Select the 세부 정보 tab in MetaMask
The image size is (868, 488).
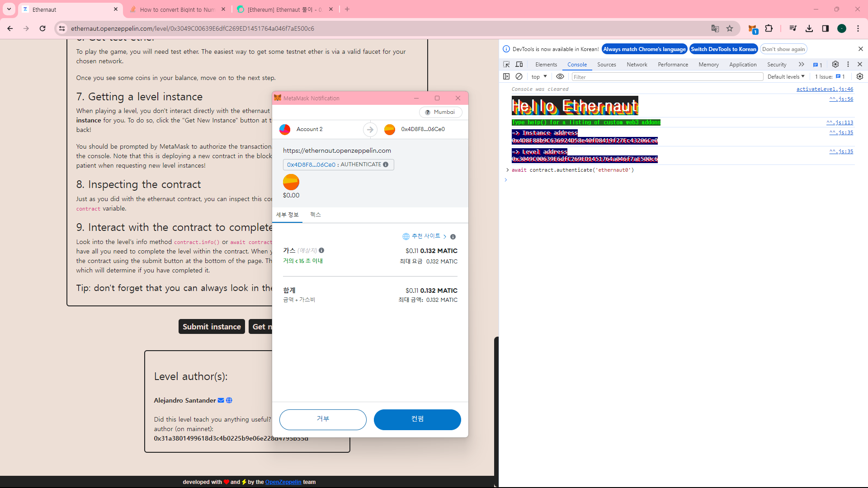pyautogui.click(x=288, y=215)
